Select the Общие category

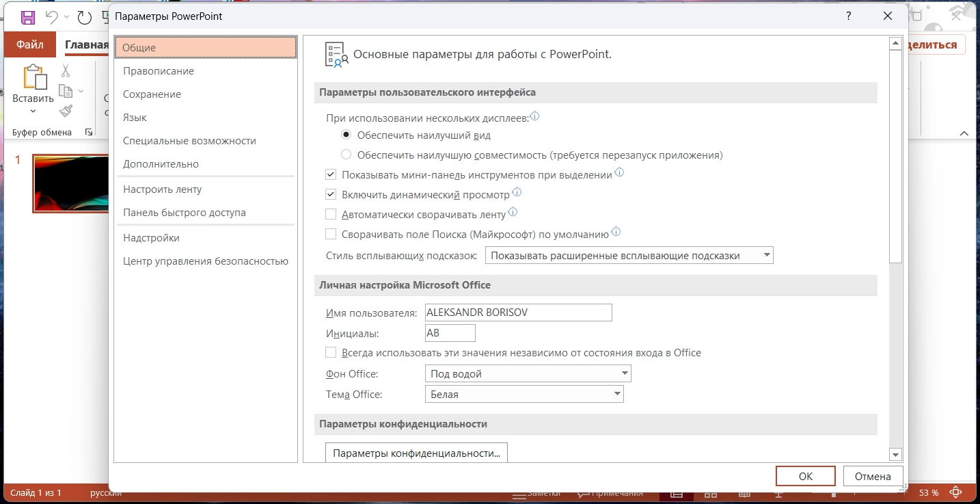[205, 48]
